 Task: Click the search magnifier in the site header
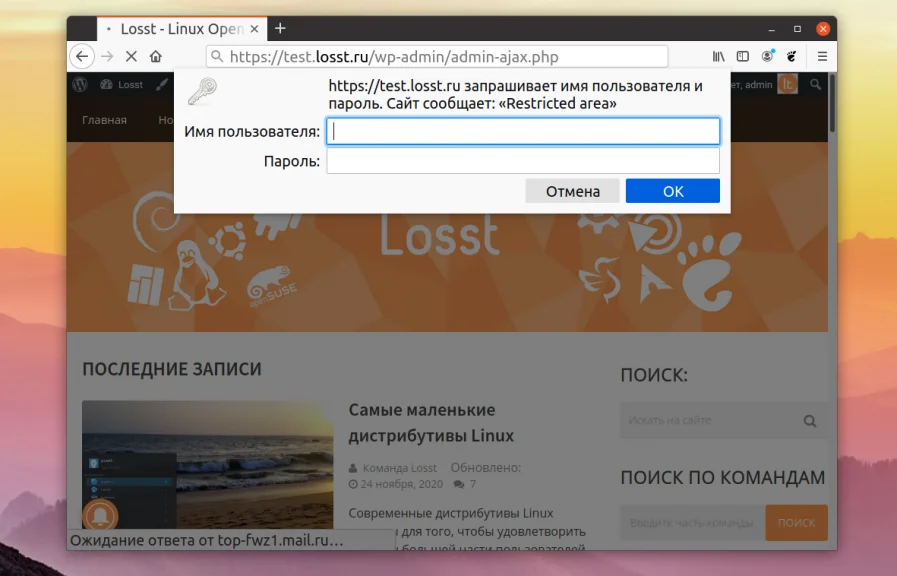(816, 85)
